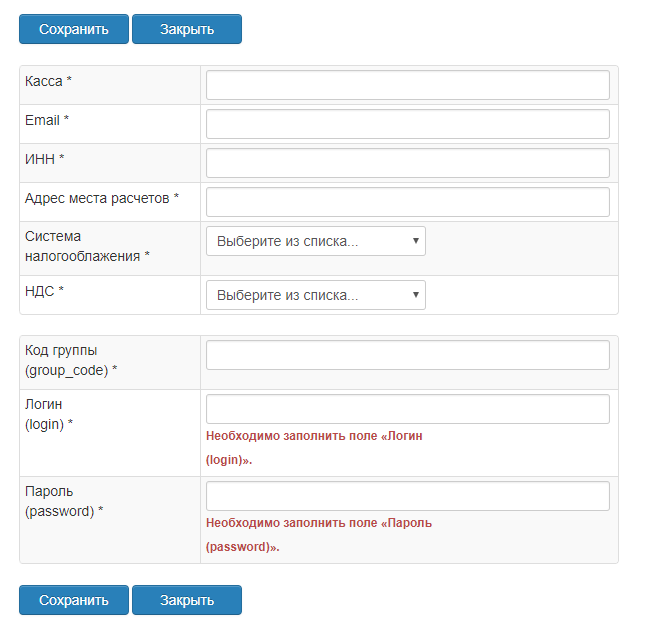Click the ИНН field label
The width and height of the screenshot is (650, 635).
click(44, 159)
